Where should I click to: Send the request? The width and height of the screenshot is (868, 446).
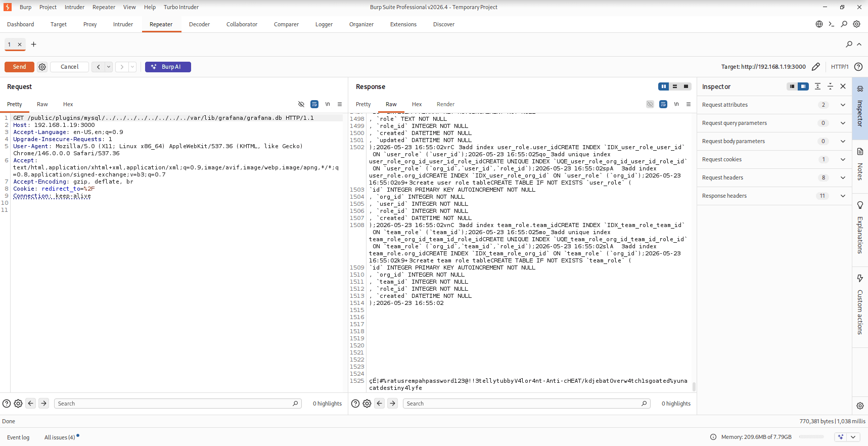19,67
